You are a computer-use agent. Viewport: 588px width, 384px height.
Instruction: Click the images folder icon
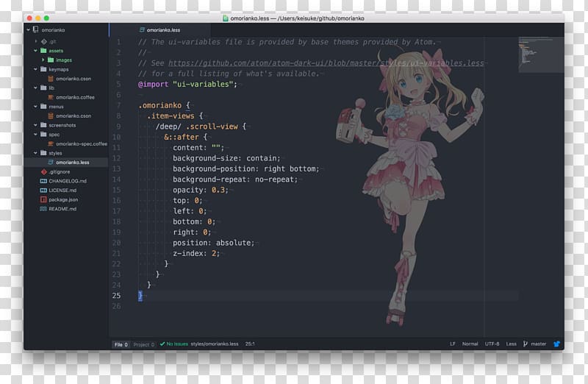click(x=51, y=60)
